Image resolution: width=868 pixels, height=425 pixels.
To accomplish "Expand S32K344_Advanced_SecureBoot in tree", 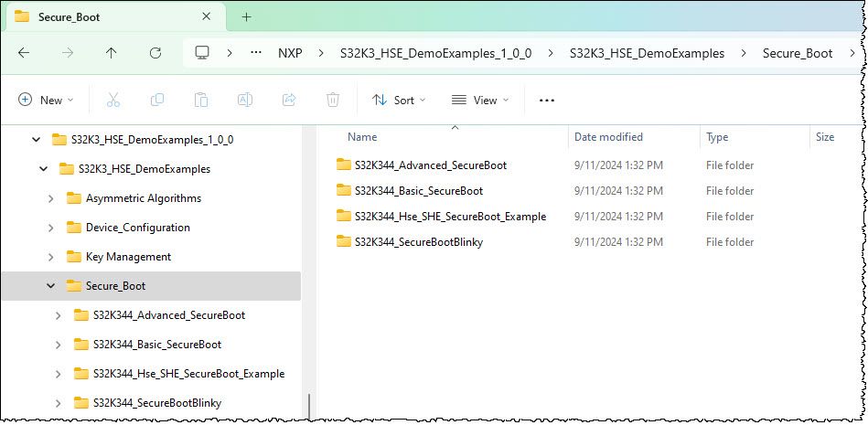I will 59,315.
